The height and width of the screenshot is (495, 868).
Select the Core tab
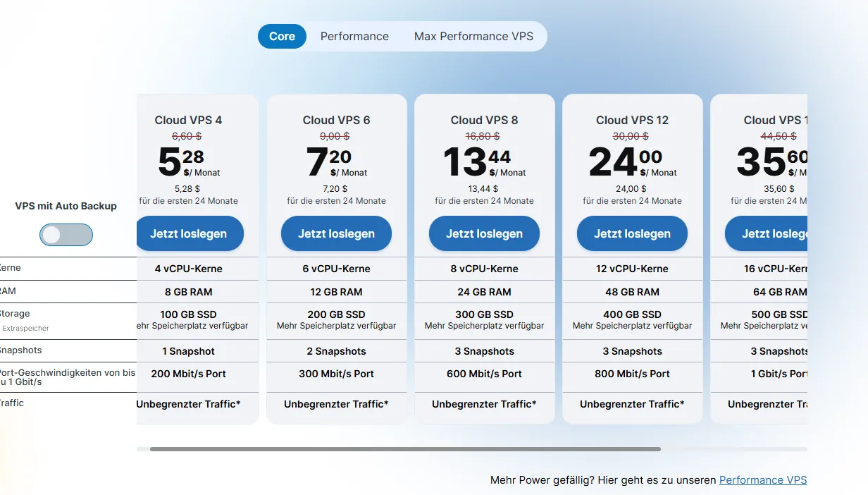pyautogui.click(x=282, y=36)
